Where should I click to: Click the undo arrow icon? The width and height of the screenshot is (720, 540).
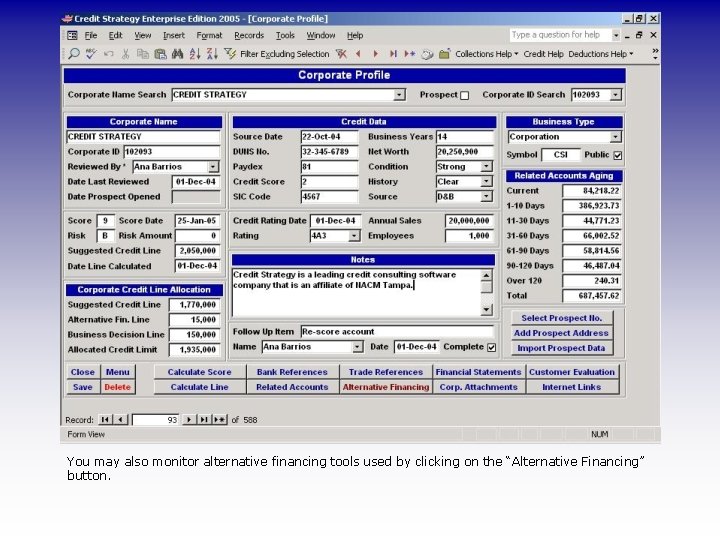coord(108,54)
